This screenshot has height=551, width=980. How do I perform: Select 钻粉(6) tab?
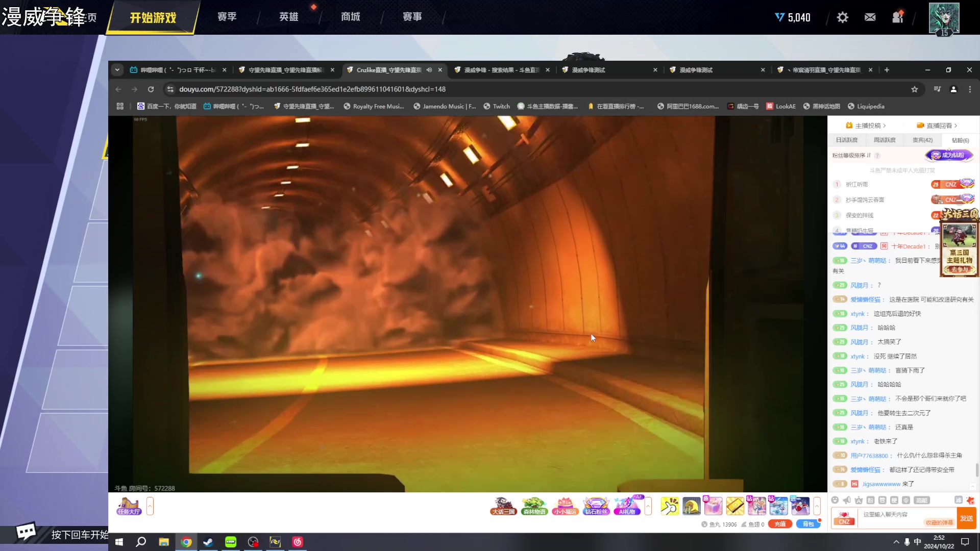pos(960,140)
